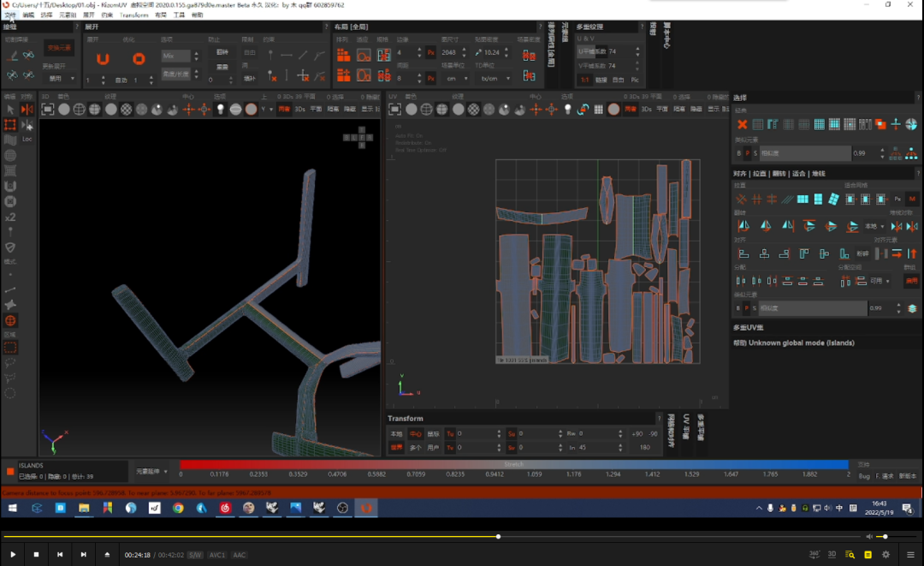Click the 180 rotation button in Transform panel
This screenshot has width=924, height=566.
click(645, 448)
